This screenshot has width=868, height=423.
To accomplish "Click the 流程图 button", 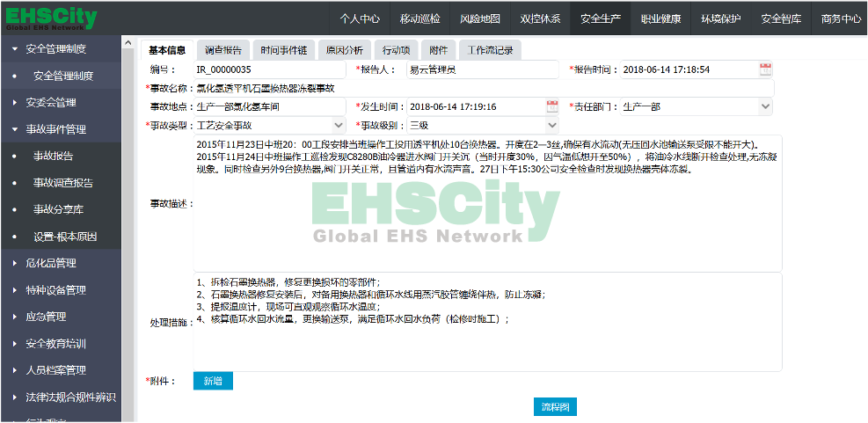I will (x=555, y=407).
